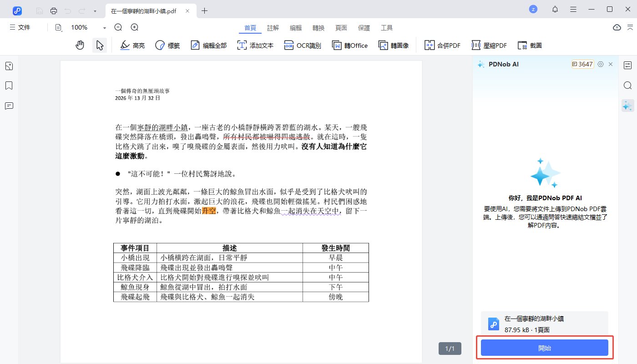
Task: Open the 文件 hamburger menu
Action: coord(20,27)
